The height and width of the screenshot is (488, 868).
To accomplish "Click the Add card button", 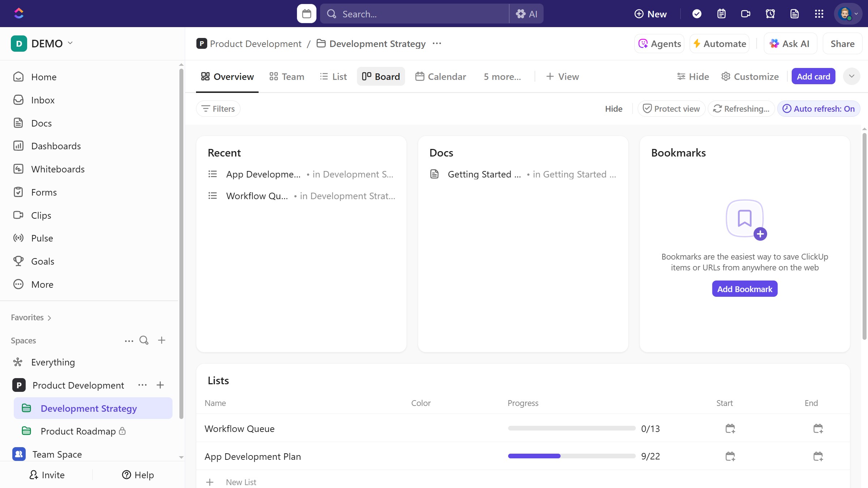I will point(813,77).
